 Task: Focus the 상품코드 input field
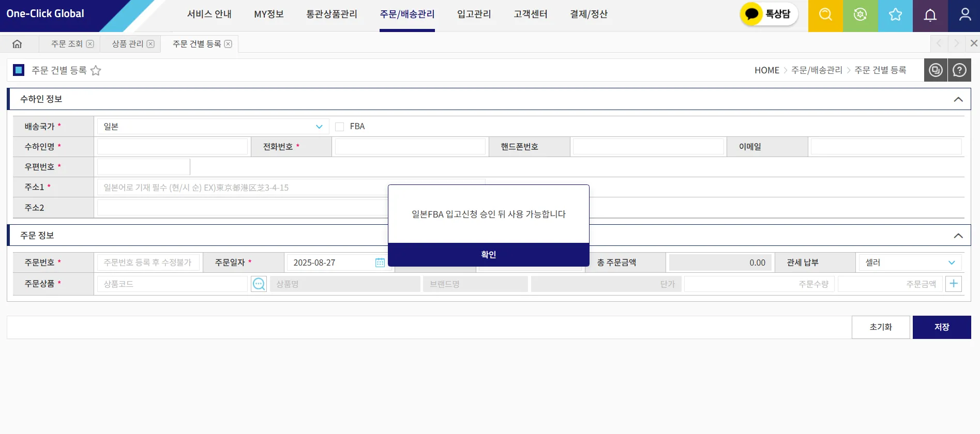pyautogui.click(x=173, y=284)
